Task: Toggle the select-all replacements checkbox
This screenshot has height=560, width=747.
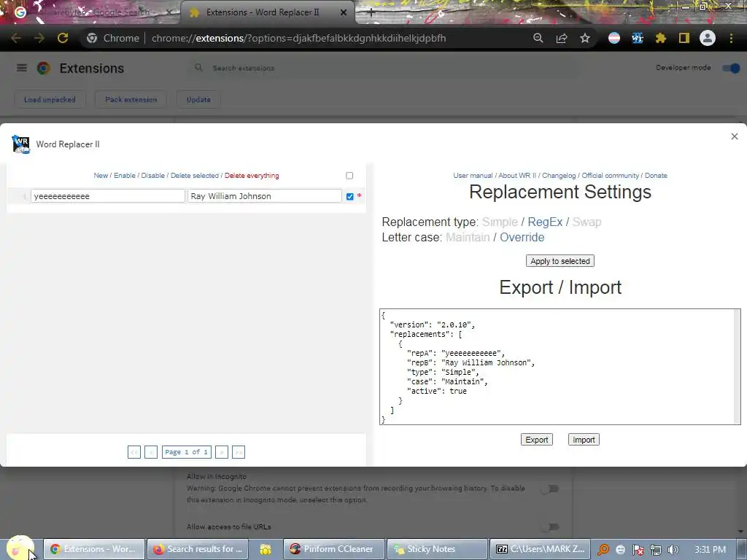Action: pos(349,176)
